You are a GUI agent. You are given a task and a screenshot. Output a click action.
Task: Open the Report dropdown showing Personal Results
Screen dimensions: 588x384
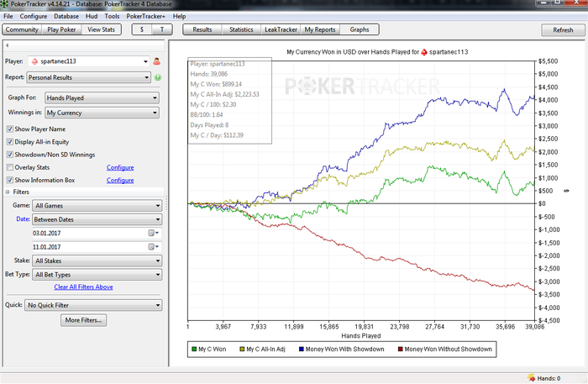tap(88, 77)
